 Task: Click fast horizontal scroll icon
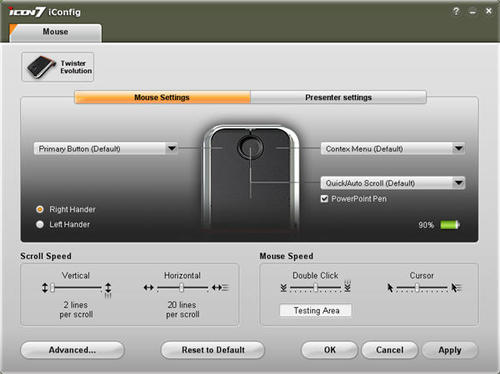pyautogui.click(x=220, y=287)
